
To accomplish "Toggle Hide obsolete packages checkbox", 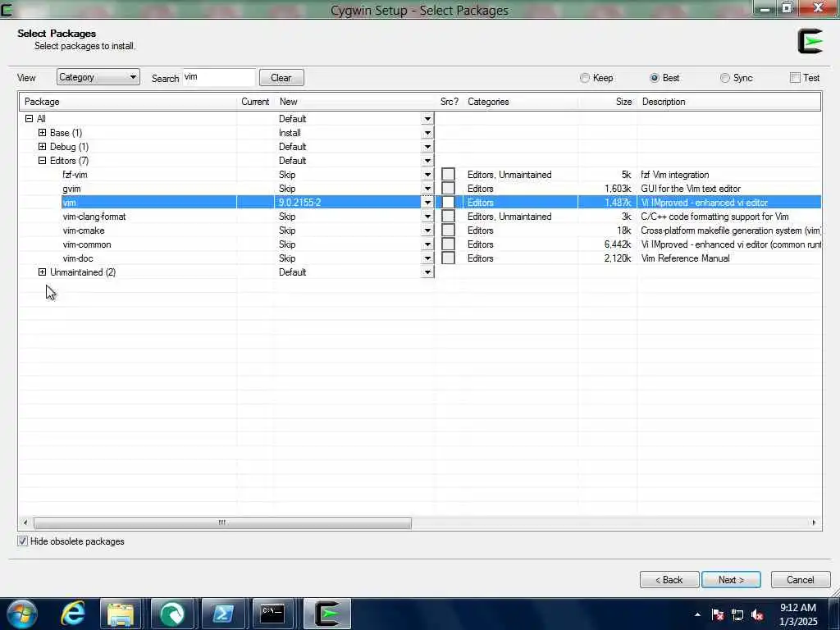I will 22,541.
